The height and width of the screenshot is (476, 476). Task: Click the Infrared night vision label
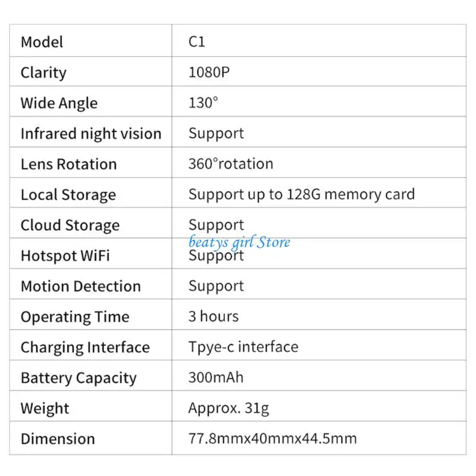click(x=91, y=133)
